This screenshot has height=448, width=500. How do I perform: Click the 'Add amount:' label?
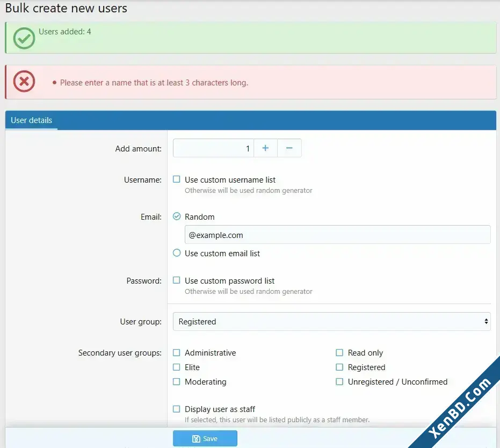[139, 149]
